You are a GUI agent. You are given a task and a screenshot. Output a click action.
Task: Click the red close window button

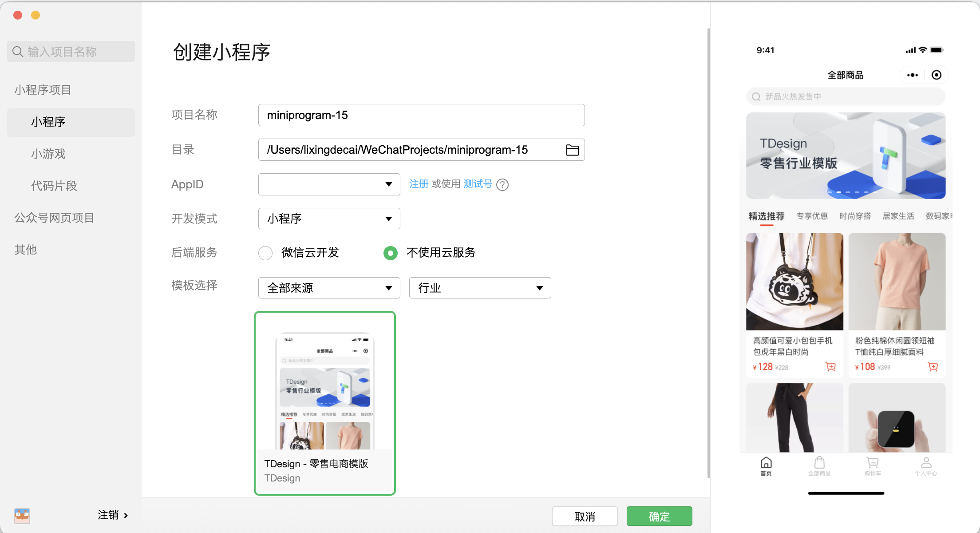[x=18, y=15]
